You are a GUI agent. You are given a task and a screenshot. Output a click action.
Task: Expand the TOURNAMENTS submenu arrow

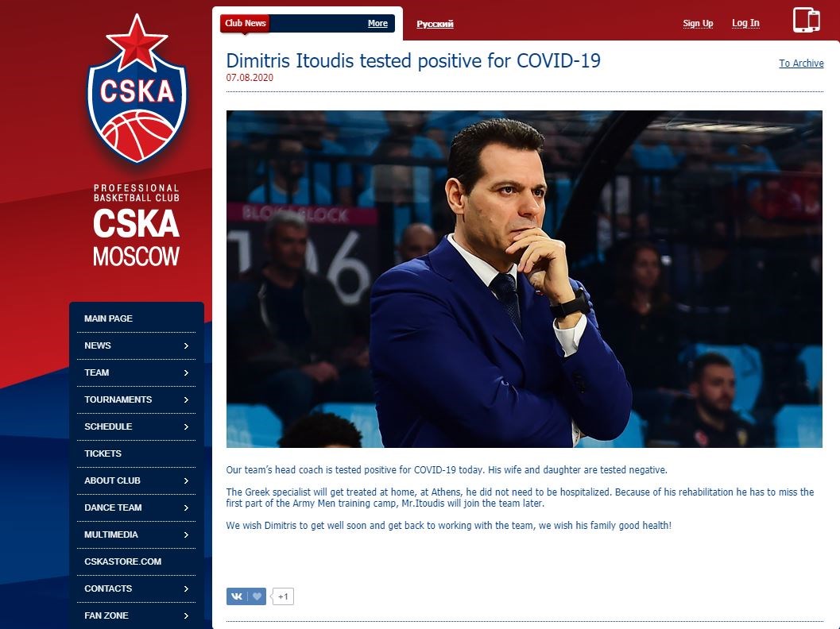pos(187,400)
